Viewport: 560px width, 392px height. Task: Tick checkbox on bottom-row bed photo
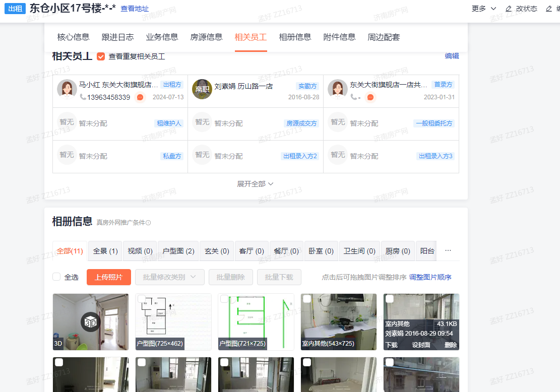307,362
